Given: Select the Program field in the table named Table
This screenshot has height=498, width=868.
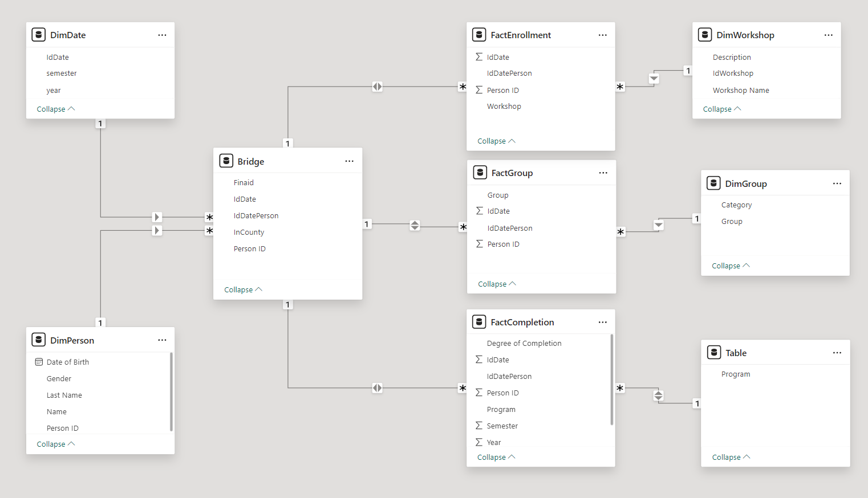Looking at the screenshot, I should (736, 374).
